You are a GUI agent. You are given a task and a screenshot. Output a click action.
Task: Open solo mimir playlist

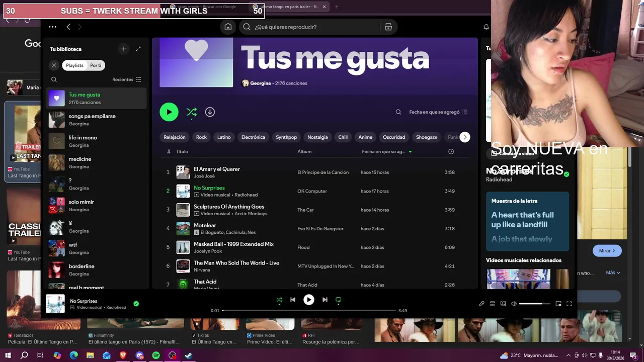click(97, 206)
